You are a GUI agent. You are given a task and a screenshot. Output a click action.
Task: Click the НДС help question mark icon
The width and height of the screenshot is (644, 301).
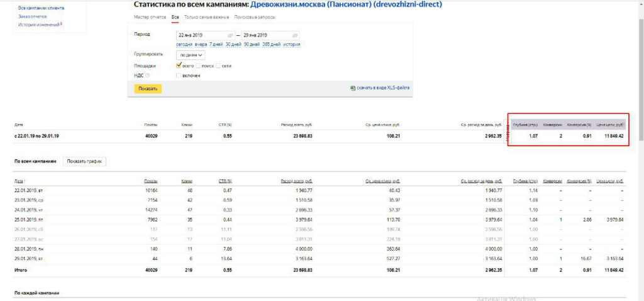[x=147, y=76]
